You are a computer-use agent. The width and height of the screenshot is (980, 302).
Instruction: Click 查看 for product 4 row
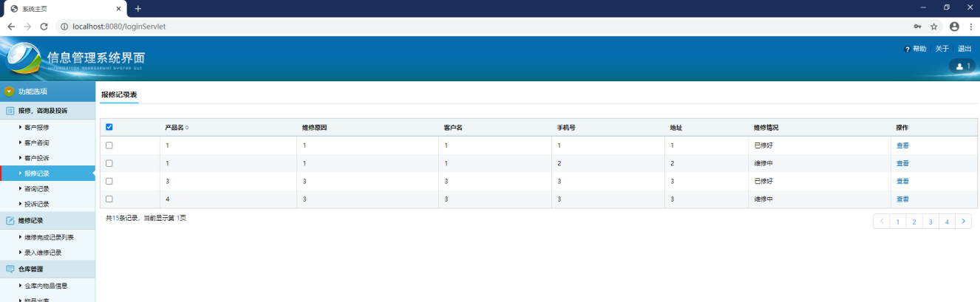902,199
